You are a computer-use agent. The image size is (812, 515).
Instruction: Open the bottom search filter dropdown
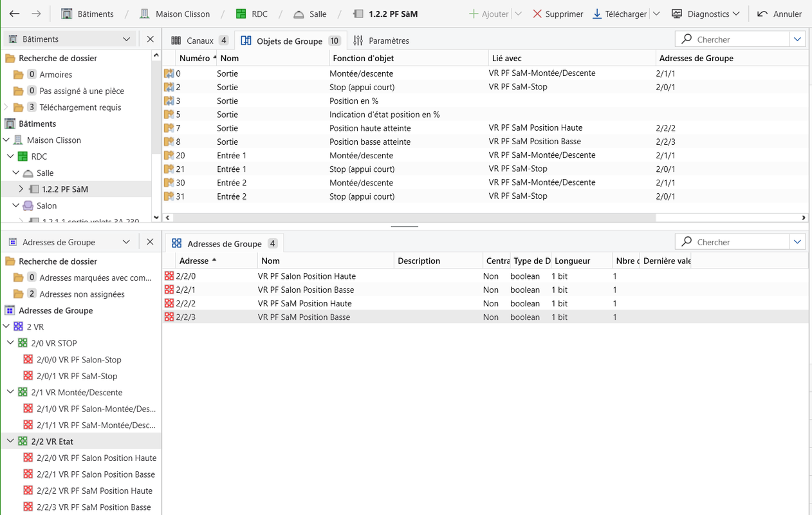pyautogui.click(x=797, y=242)
